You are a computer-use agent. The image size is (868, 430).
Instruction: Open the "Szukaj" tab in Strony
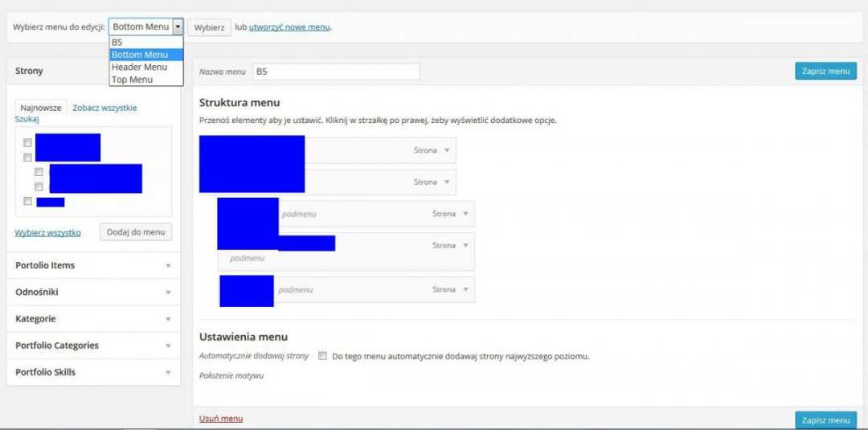[x=27, y=119]
